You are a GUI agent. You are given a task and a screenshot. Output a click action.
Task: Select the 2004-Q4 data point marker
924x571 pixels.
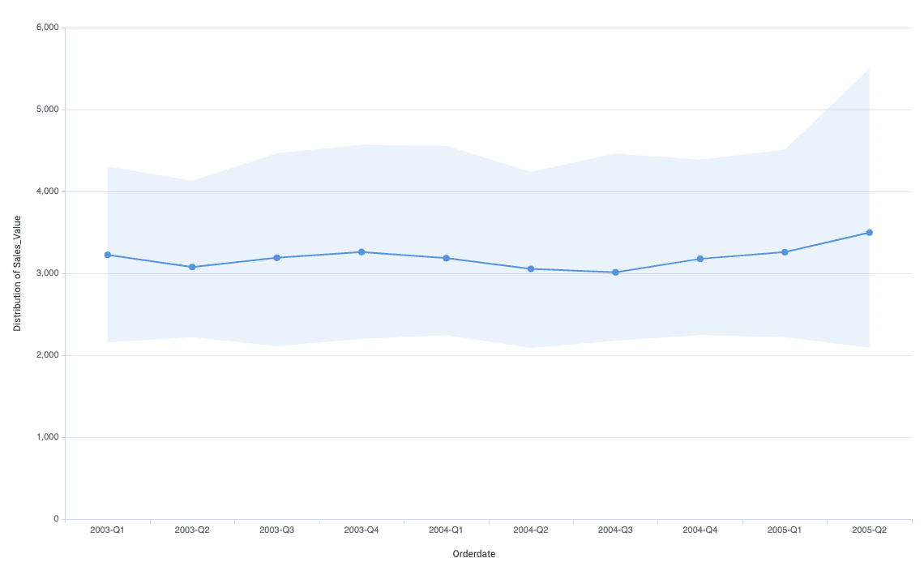[x=700, y=259]
